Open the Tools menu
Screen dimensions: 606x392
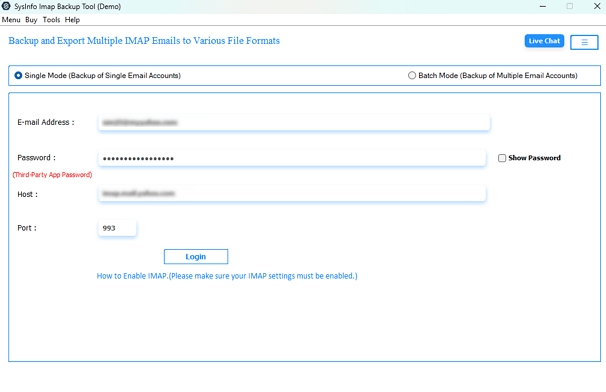[x=51, y=20]
